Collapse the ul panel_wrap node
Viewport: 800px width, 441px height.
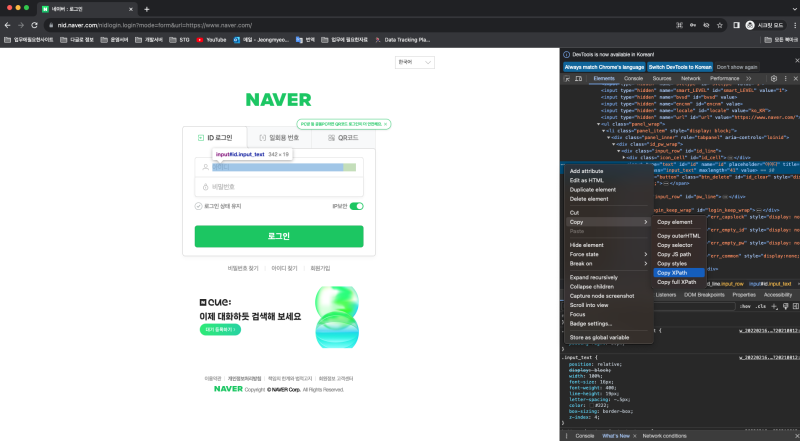(x=598, y=124)
